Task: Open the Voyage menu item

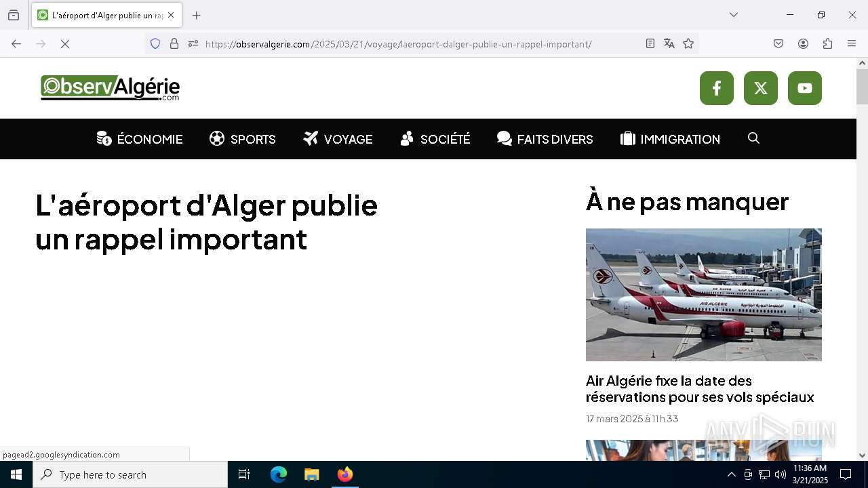Action: coord(338,139)
